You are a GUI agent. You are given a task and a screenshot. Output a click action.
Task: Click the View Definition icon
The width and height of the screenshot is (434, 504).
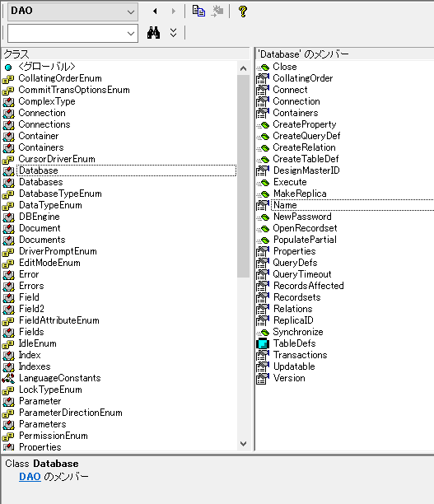[217, 12]
